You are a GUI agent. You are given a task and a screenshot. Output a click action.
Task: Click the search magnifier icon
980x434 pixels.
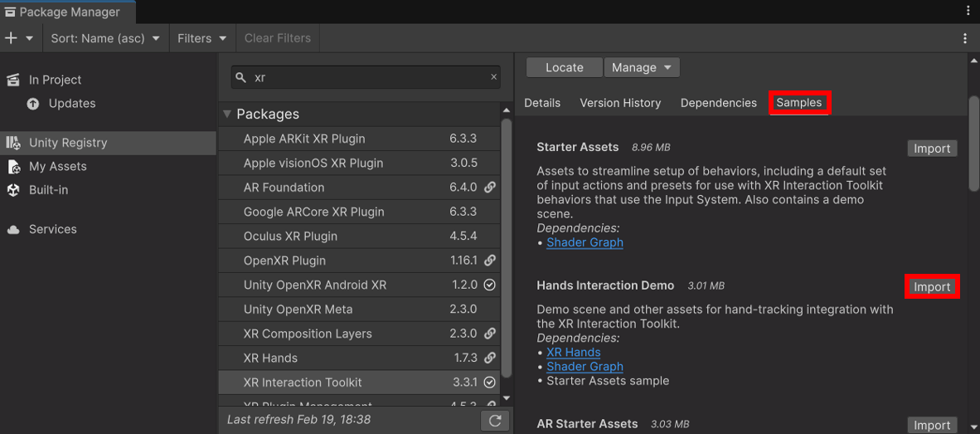240,77
